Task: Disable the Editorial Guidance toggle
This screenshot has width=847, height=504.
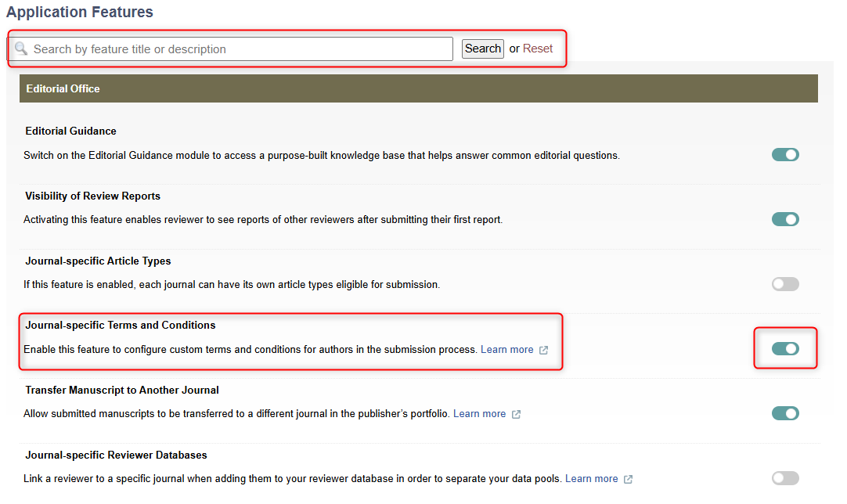Action: 785,155
